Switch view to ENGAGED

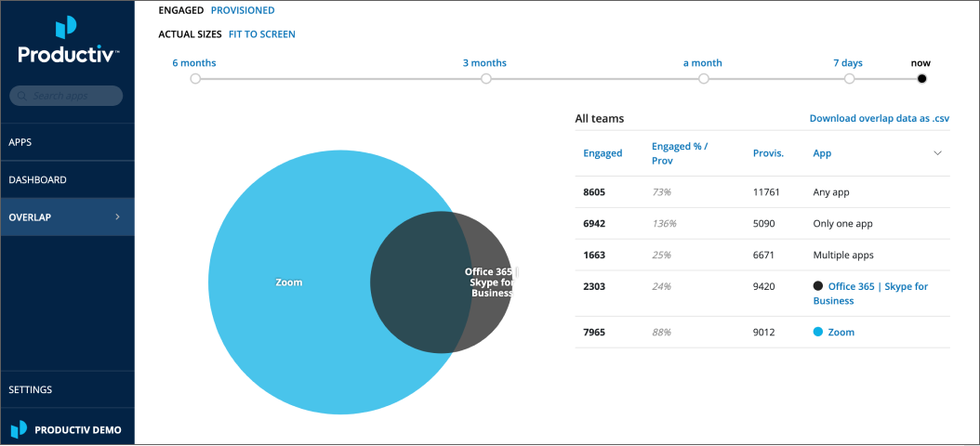[x=181, y=10]
